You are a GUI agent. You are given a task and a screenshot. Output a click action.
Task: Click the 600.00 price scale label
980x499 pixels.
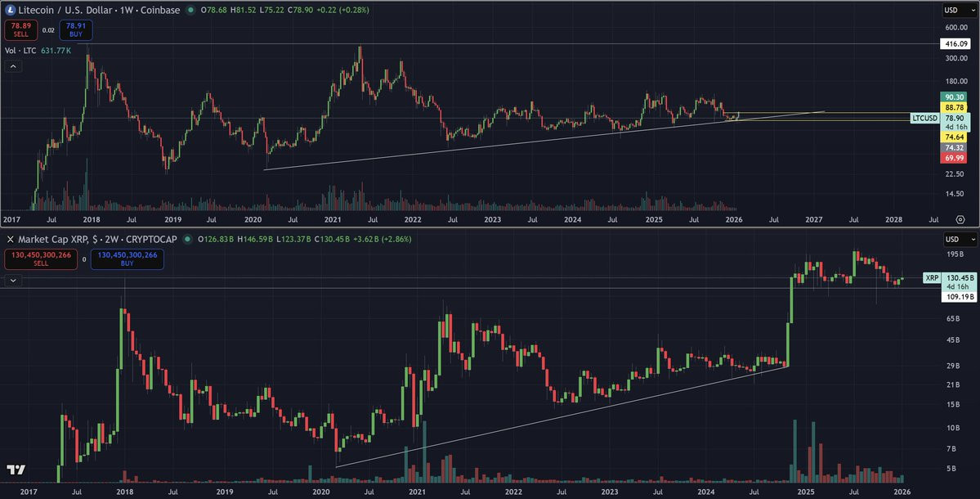[956, 28]
